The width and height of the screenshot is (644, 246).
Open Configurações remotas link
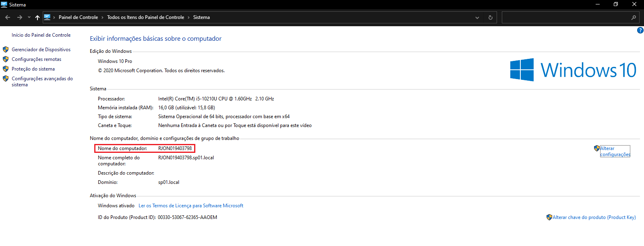[x=37, y=59]
